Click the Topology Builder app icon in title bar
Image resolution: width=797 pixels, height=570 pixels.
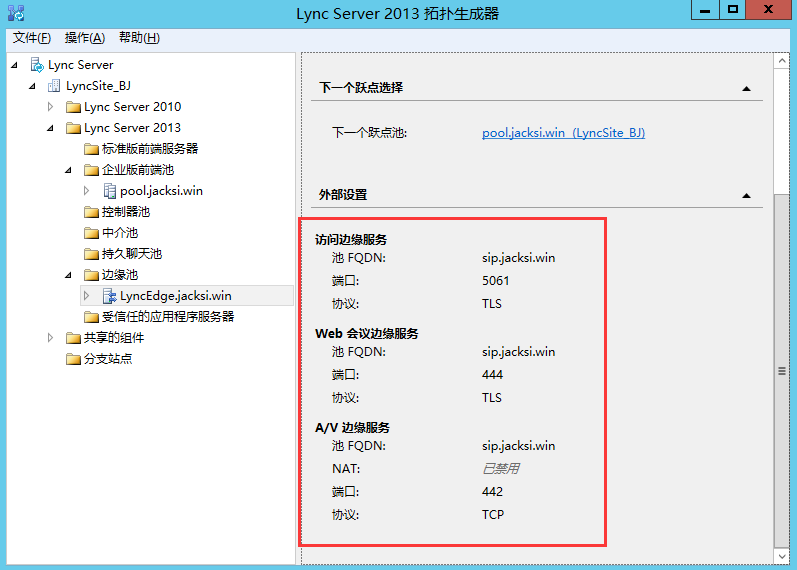coord(16,13)
